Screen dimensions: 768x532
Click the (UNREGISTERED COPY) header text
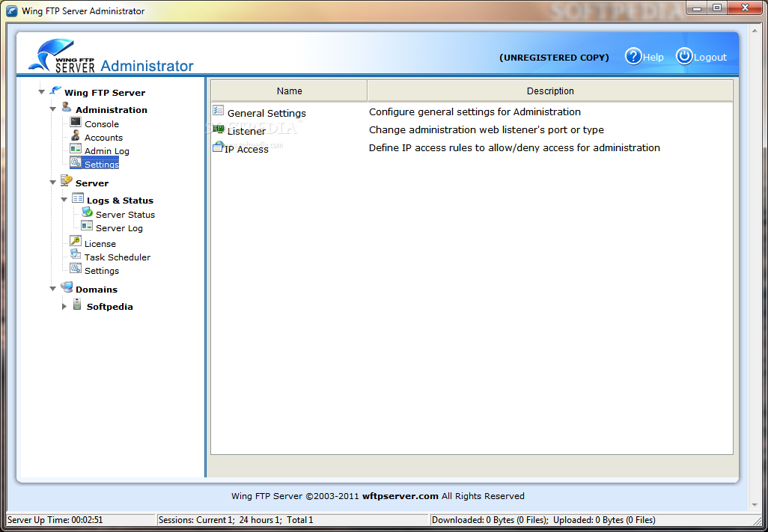point(554,58)
